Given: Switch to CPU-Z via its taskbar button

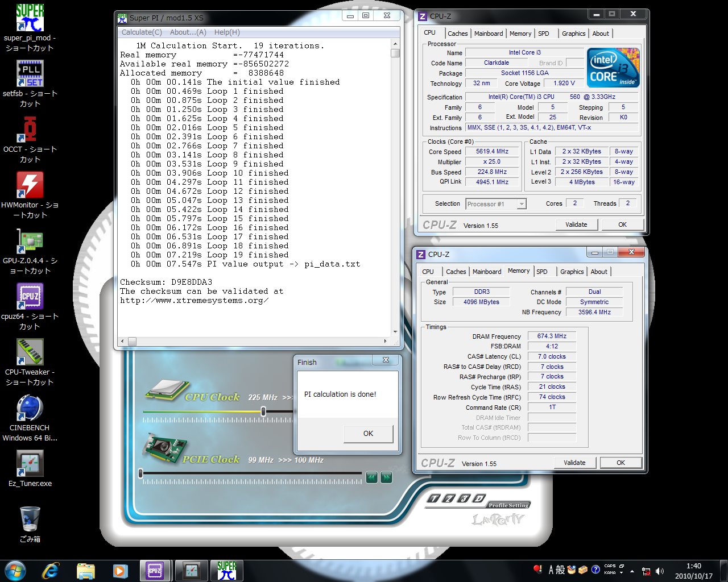Looking at the screenshot, I should pos(155,571).
